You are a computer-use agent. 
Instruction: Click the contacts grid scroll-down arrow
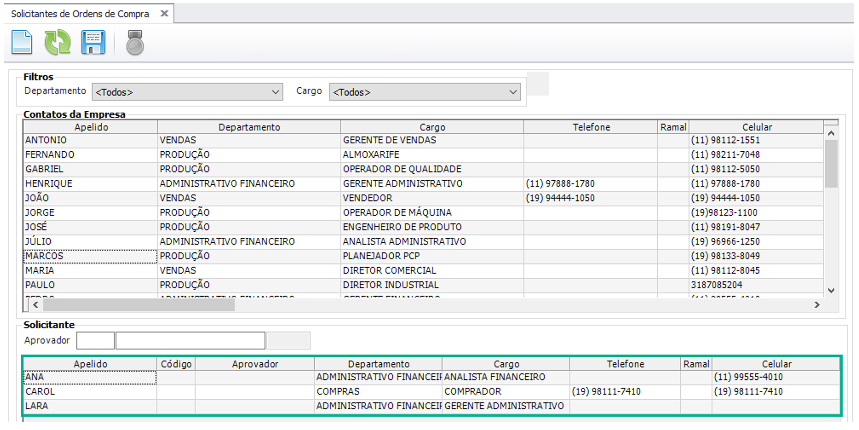831,289
